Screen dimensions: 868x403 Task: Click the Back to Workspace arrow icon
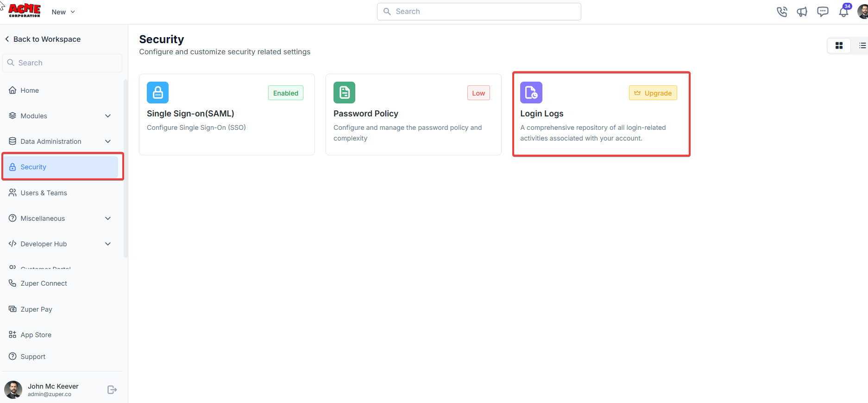pyautogui.click(x=7, y=39)
